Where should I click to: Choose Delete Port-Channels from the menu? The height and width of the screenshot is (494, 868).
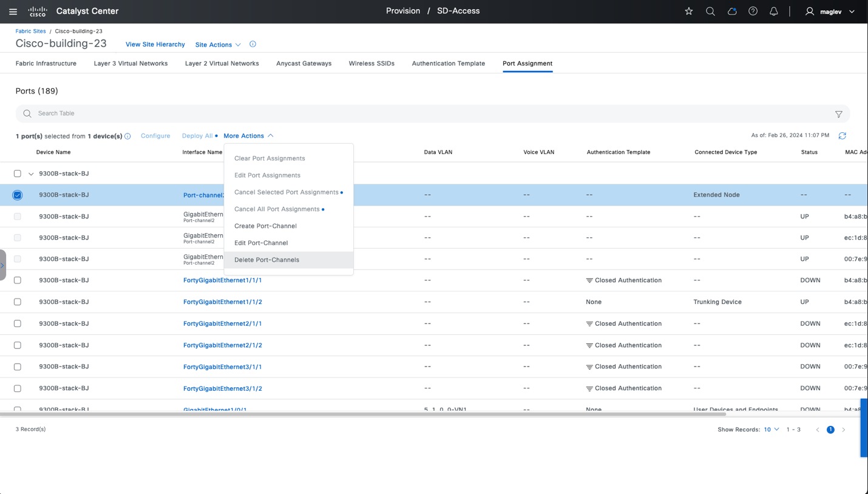coord(266,260)
